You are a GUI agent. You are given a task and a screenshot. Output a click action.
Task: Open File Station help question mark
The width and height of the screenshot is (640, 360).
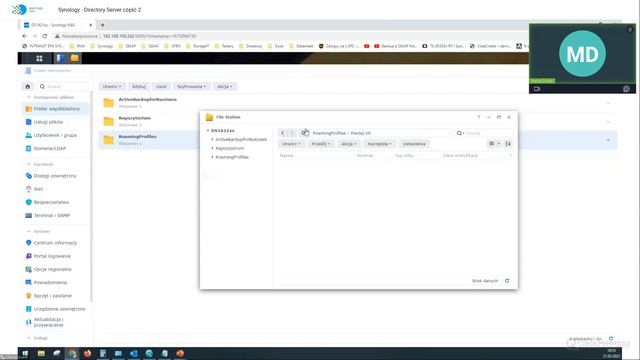(x=479, y=117)
